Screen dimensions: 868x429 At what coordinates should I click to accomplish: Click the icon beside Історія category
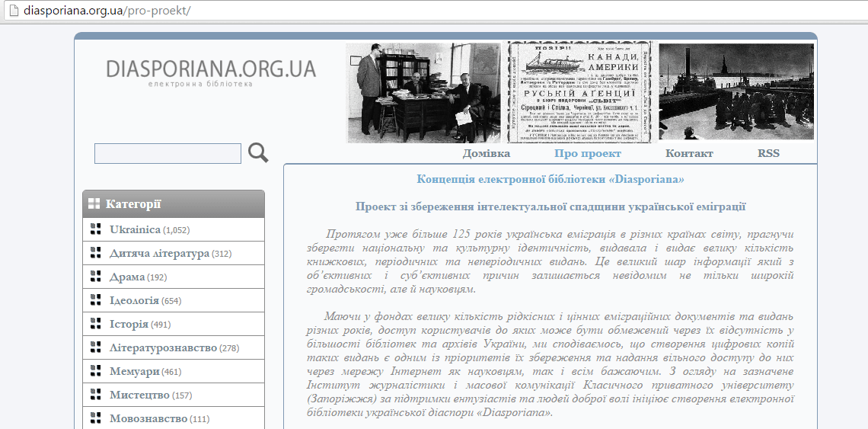[96, 324]
